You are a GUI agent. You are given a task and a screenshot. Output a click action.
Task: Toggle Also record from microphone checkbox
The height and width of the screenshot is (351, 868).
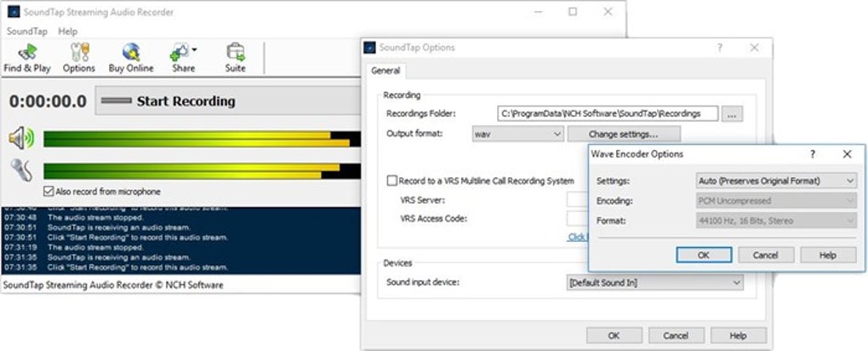click(x=49, y=192)
